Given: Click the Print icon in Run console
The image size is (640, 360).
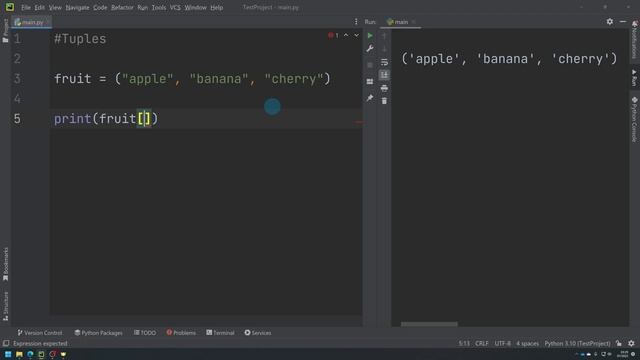Looking at the screenshot, I should point(384,88).
